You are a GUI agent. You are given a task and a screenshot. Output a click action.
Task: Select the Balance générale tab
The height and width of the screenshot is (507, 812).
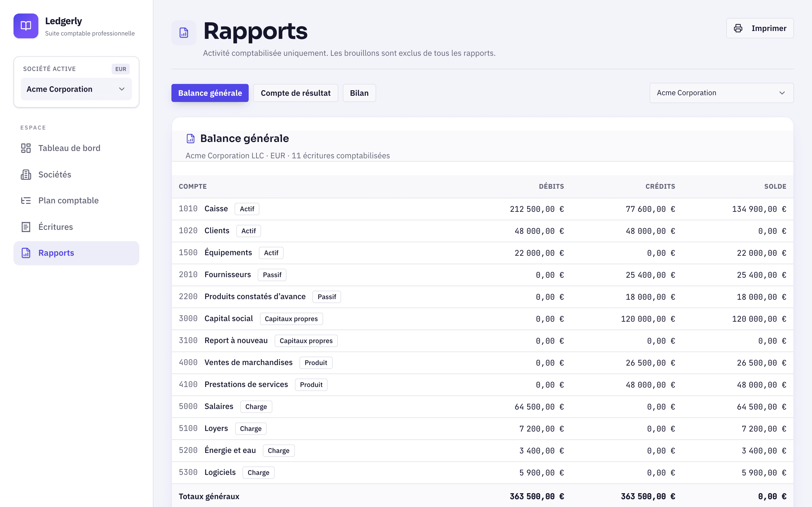point(210,93)
